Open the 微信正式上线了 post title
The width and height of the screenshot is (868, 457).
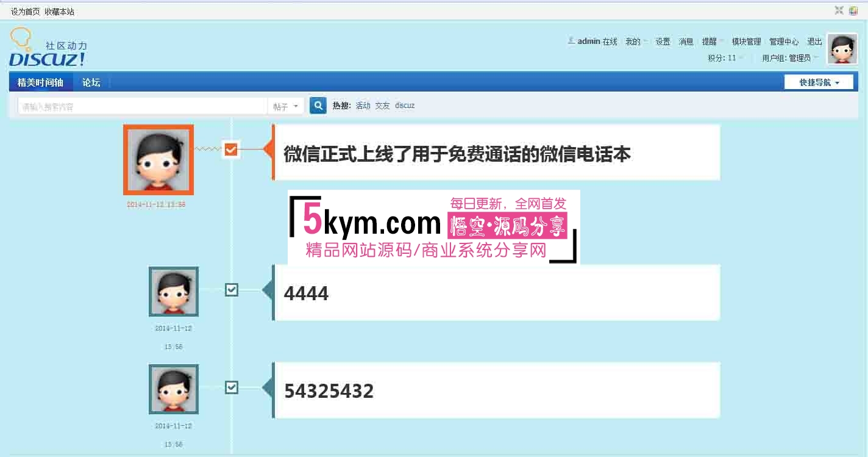[457, 154]
